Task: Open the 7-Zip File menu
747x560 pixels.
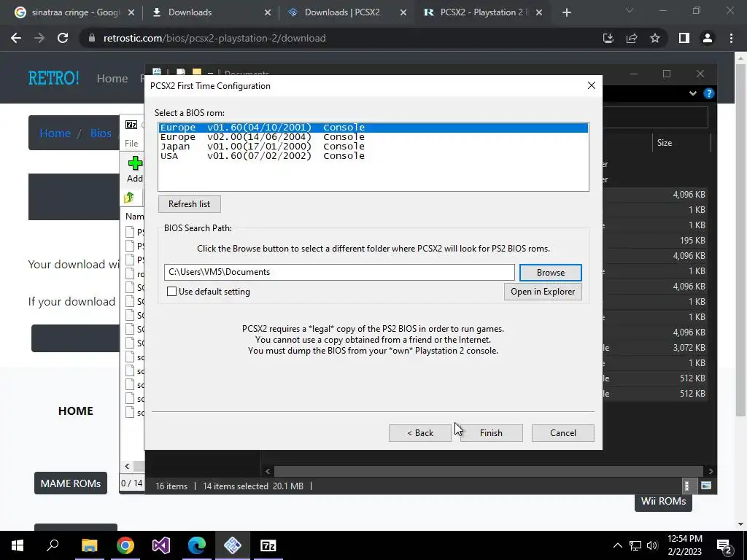Action: click(131, 144)
